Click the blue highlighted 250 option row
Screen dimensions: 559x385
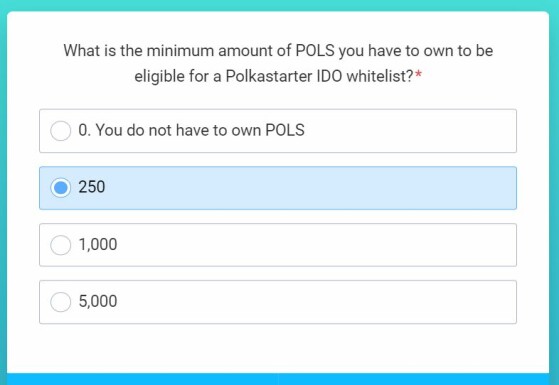(x=278, y=188)
